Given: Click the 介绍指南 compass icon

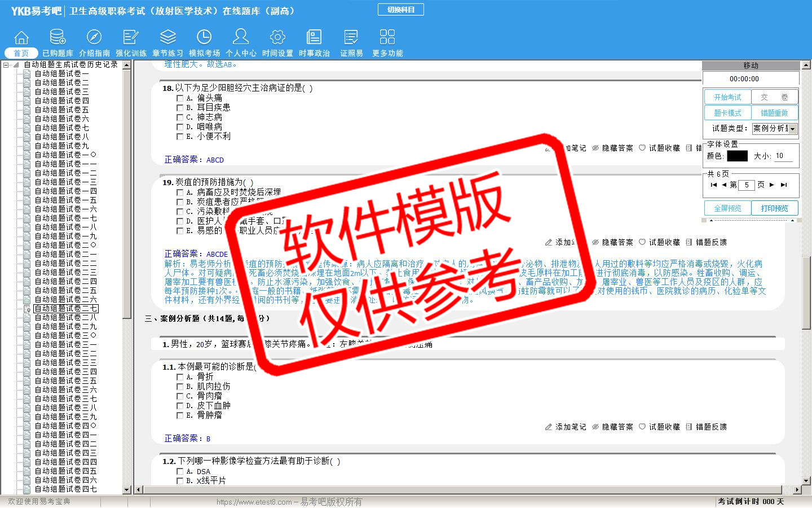Looking at the screenshot, I should point(94,38).
